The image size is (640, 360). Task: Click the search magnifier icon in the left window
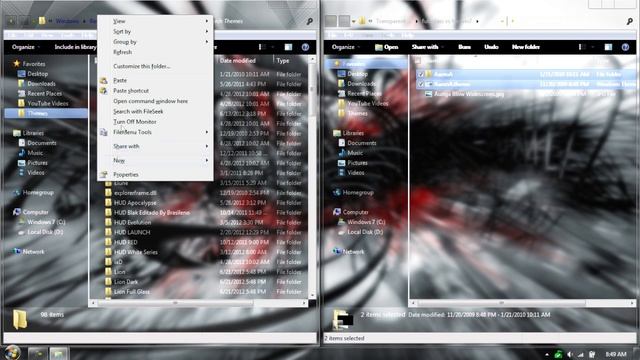pos(310,21)
